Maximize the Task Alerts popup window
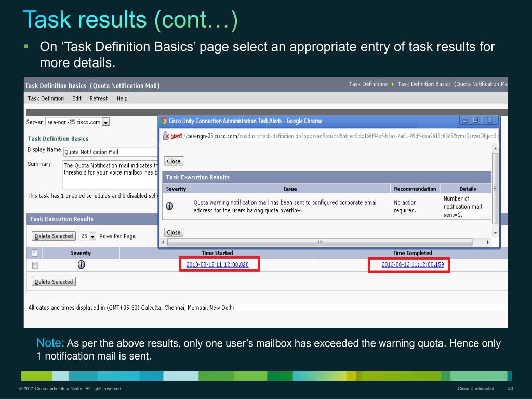The height and width of the screenshot is (399, 532). (x=475, y=120)
